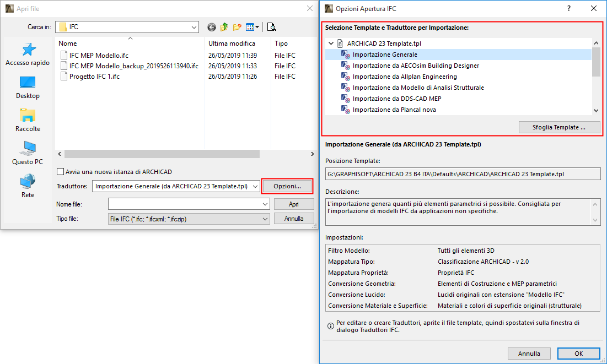Go up one folder level icon

224,27
